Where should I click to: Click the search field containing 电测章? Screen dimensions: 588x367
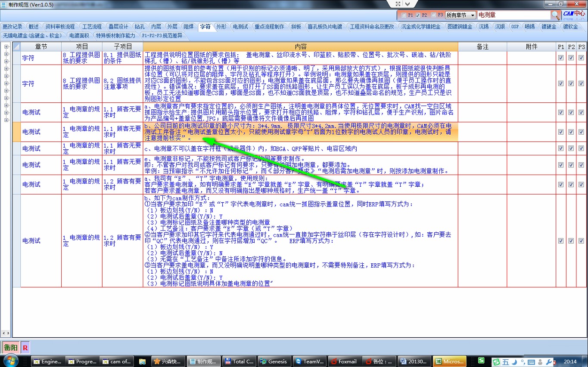pyautogui.click(x=513, y=15)
